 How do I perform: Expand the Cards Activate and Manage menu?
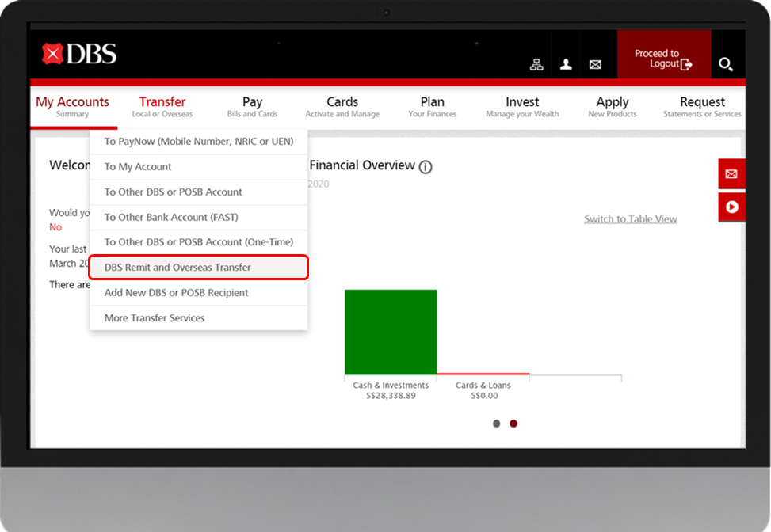[x=342, y=106]
